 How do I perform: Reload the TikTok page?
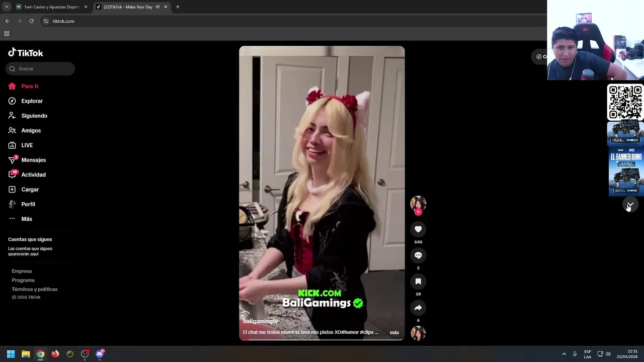click(x=31, y=21)
